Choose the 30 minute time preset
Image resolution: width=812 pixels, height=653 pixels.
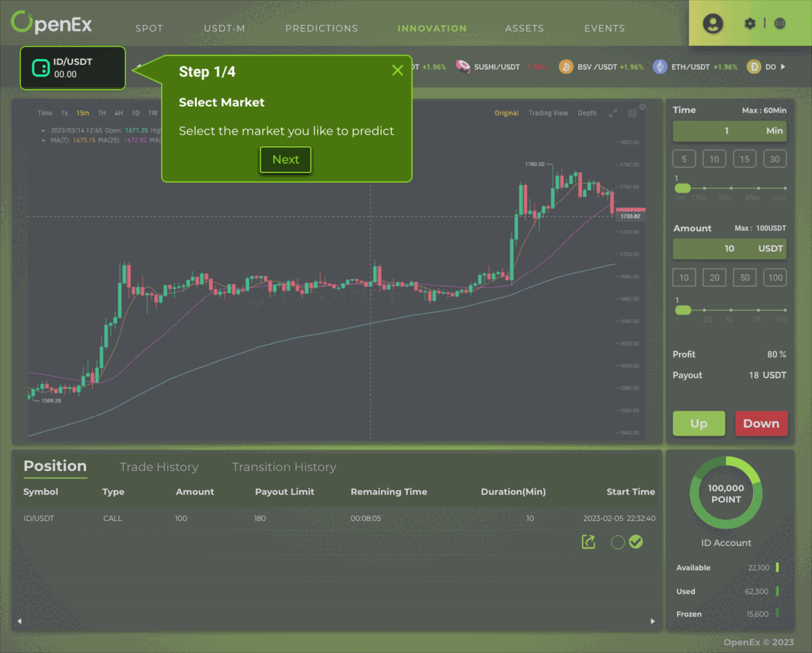click(775, 159)
